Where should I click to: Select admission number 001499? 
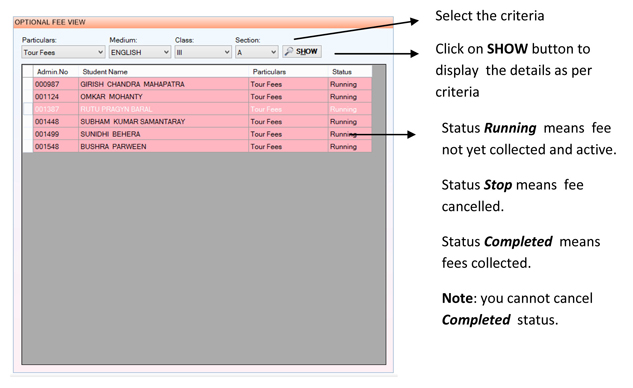pos(56,134)
